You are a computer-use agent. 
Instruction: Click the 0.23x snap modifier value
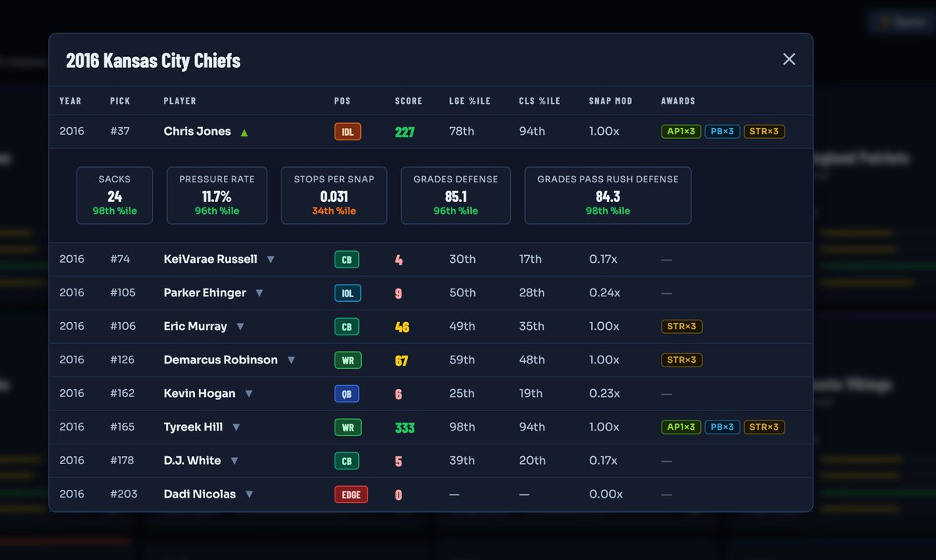point(604,393)
